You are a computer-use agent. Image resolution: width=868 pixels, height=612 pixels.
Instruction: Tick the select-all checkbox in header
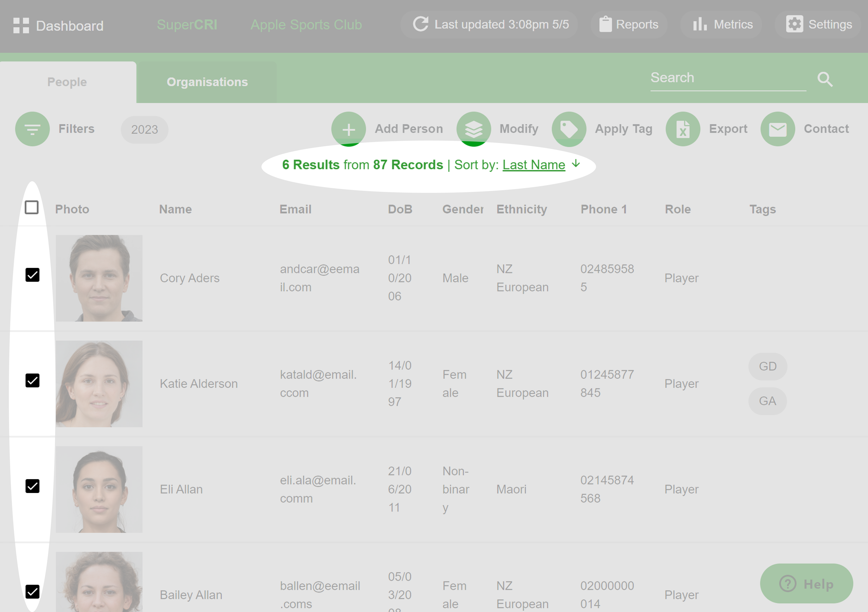click(32, 207)
